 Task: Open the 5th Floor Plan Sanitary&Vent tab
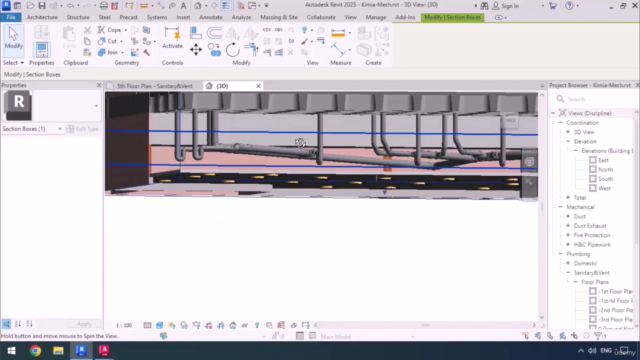[x=155, y=86]
